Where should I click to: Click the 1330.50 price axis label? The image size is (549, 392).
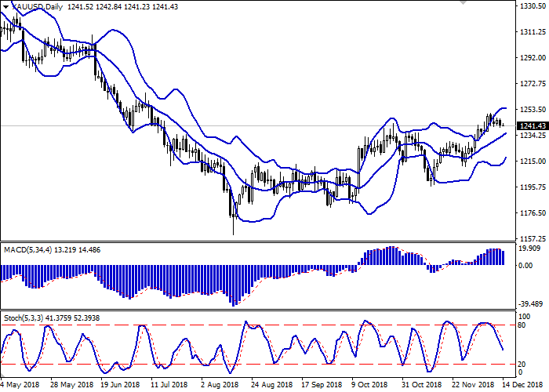pyautogui.click(x=531, y=6)
